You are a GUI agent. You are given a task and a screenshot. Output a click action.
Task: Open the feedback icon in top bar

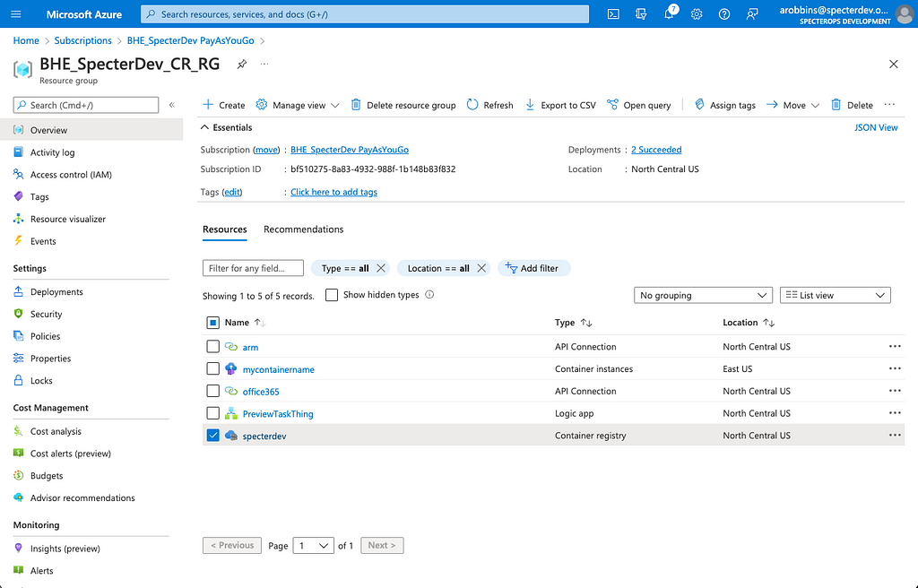click(x=752, y=14)
